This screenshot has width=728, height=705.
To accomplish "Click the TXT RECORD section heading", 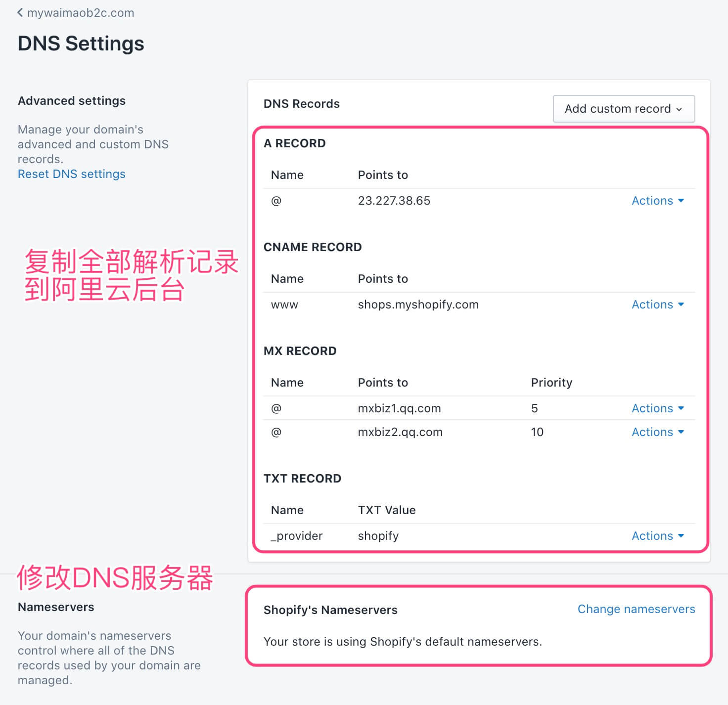I will click(303, 479).
